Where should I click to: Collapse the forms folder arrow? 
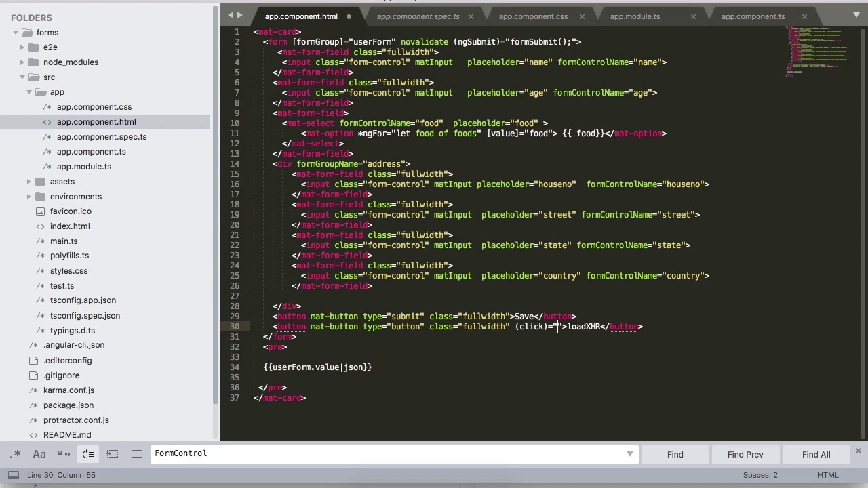(15, 33)
